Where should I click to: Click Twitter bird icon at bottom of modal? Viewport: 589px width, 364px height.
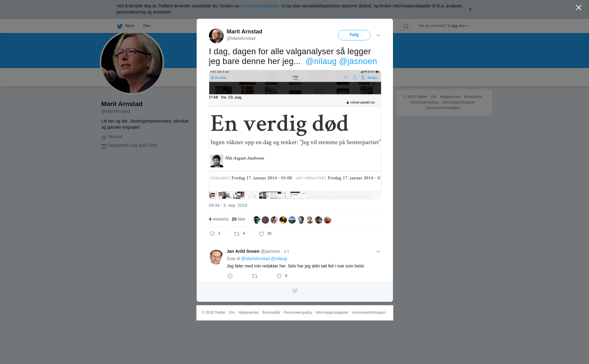click(295, 291)
